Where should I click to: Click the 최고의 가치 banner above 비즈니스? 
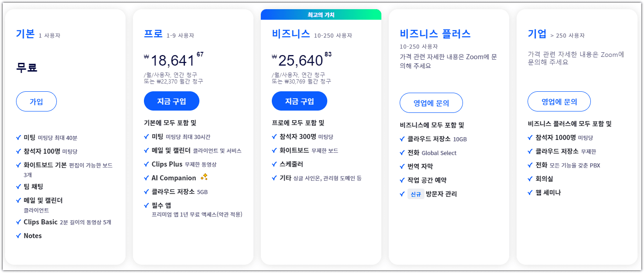click(321, 14)
